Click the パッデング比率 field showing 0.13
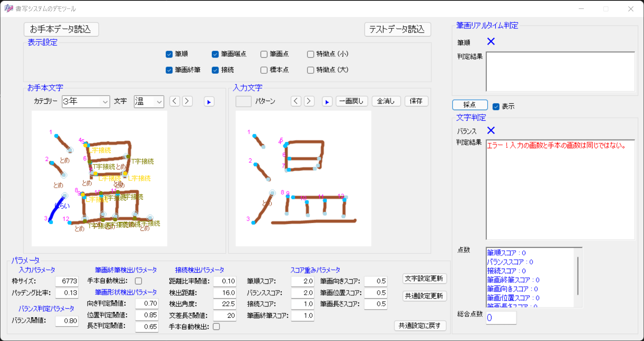The width and height of the screenshot is (644, 341). pos(67,293)
